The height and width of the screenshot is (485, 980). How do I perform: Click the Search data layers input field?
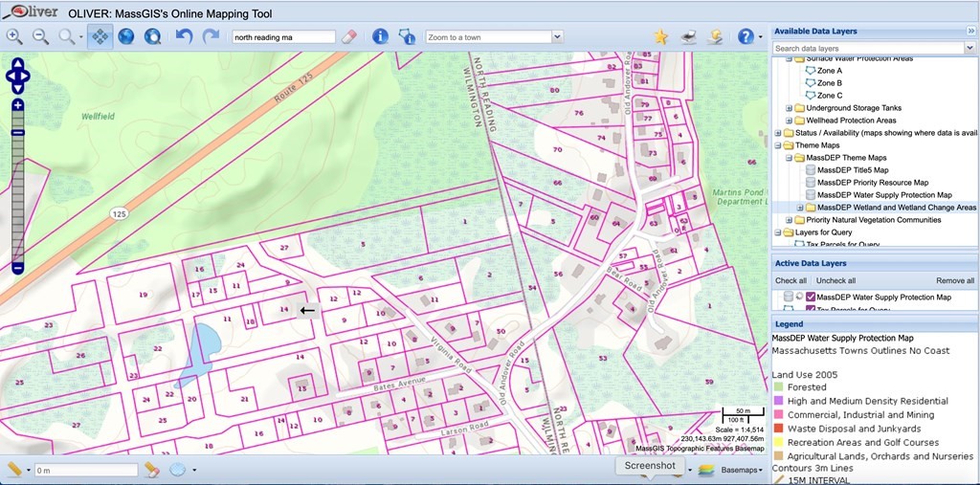coord(868,48)
